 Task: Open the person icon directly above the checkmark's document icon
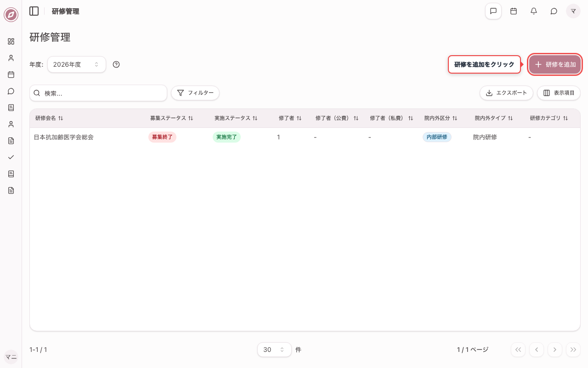11,124
